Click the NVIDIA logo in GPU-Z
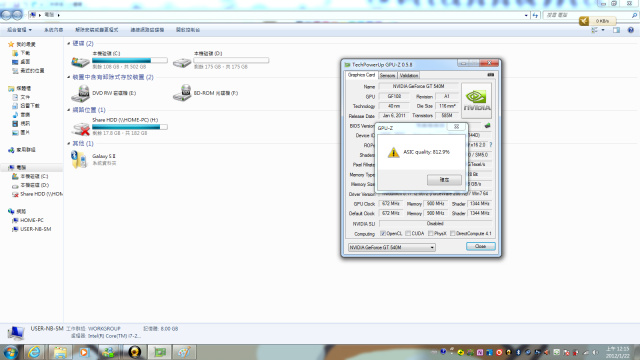Viewport: 640px width, 360px height. click(x=476, y=101)
